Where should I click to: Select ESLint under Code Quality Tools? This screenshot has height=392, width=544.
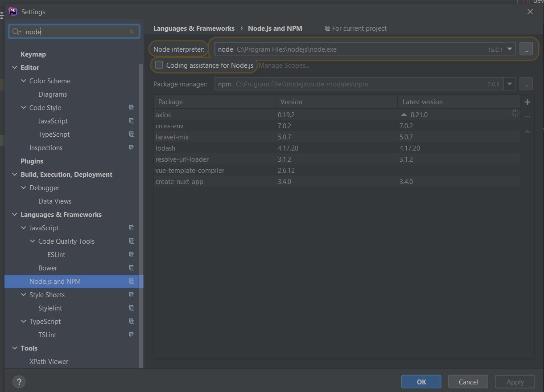tap(56, 254)
